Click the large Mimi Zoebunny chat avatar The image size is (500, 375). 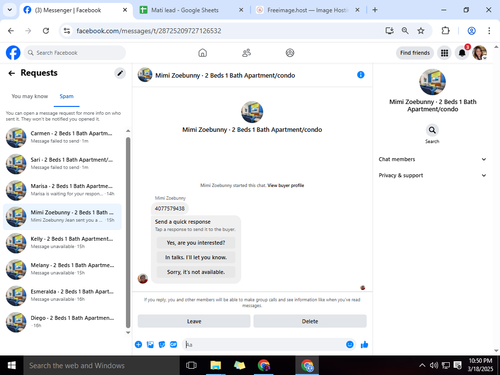tap(252, 112)
